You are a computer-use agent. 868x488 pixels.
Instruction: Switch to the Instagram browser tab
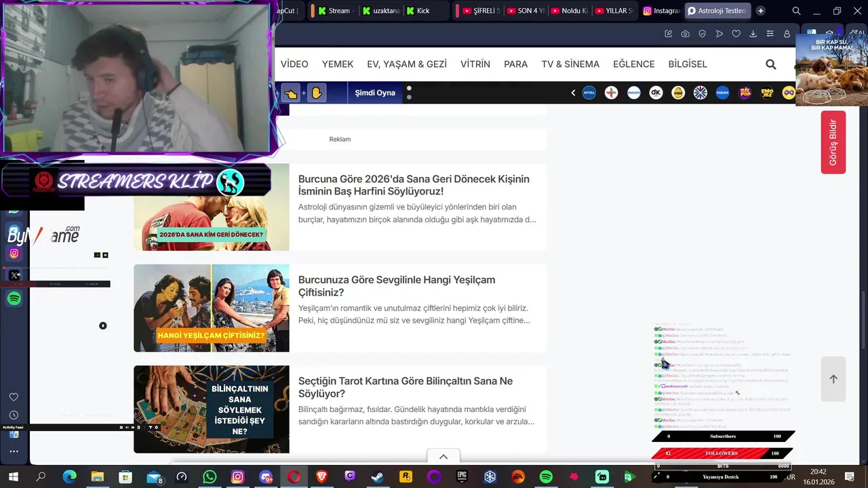click(x=660, y=11)
